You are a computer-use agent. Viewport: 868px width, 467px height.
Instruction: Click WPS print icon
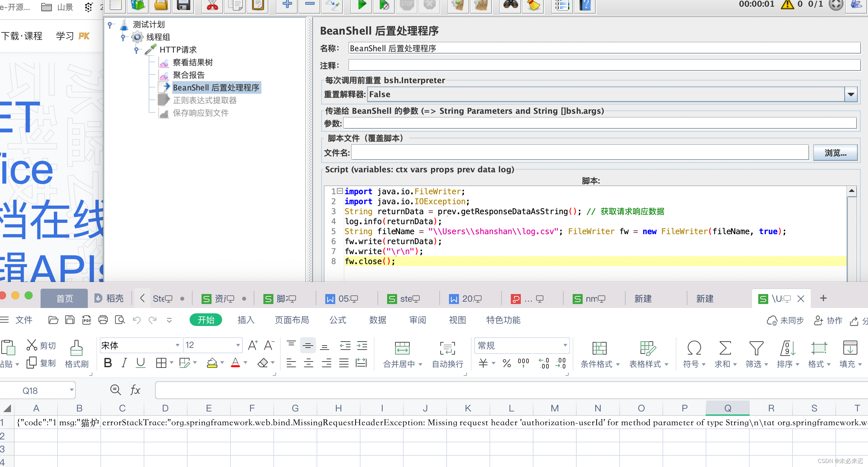(103, 320)
